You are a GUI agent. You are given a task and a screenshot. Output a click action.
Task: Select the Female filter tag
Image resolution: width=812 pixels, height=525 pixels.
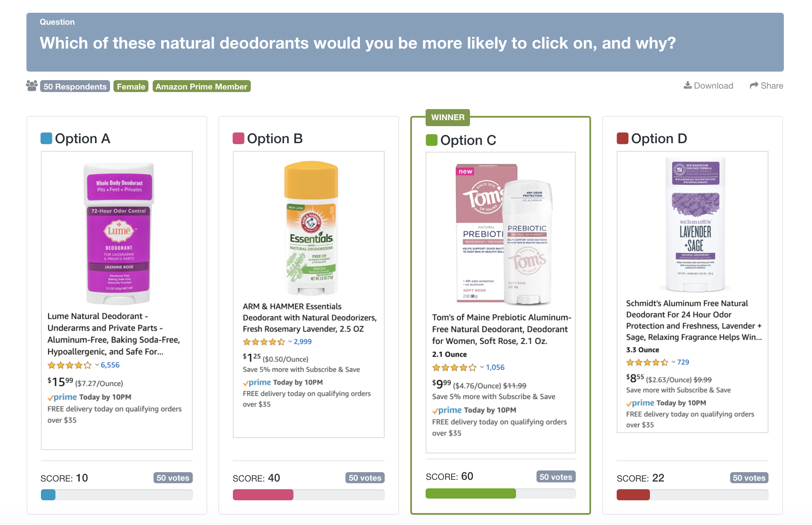click(x=131, y=87)
